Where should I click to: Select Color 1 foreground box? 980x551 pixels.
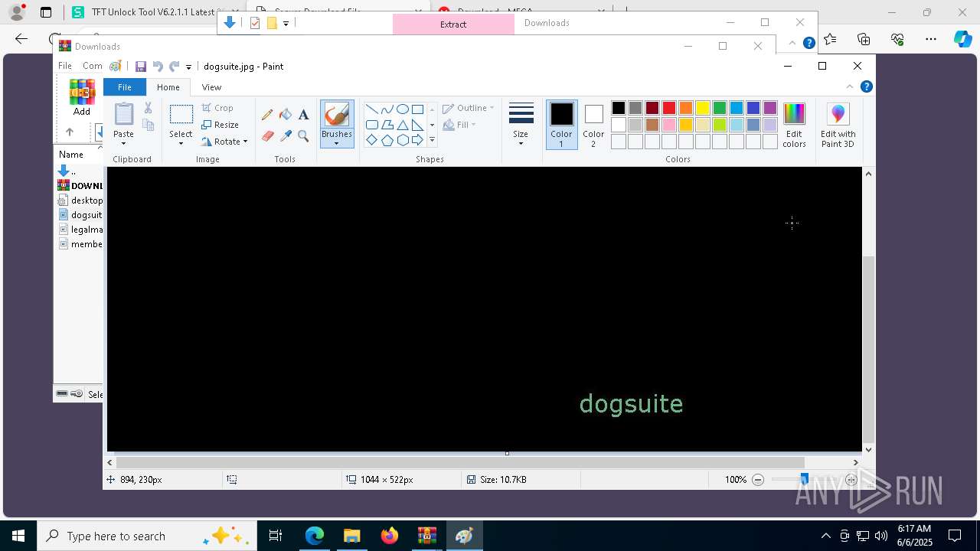561,125
